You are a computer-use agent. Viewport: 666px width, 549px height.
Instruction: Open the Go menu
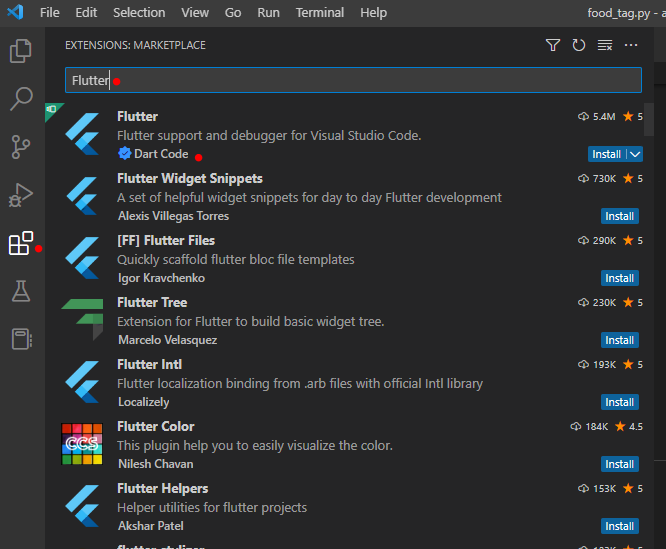(233, 13)
